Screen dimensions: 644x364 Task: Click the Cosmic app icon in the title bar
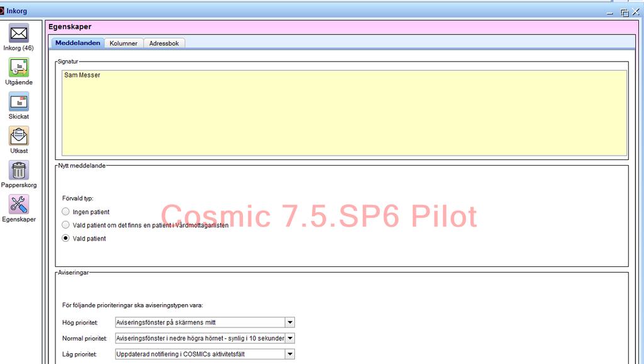coord(2,11)
